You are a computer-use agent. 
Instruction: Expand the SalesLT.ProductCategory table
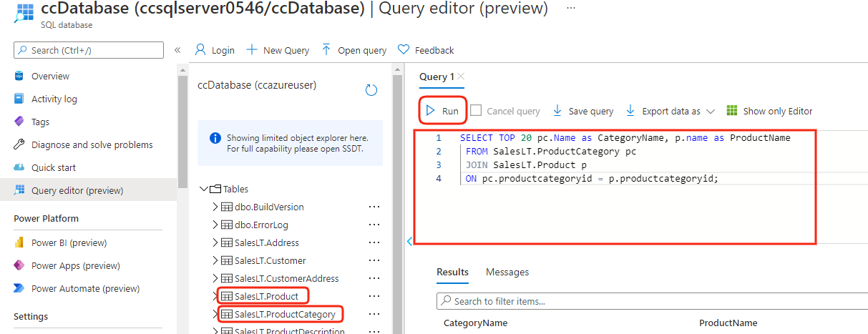[215, 314]
